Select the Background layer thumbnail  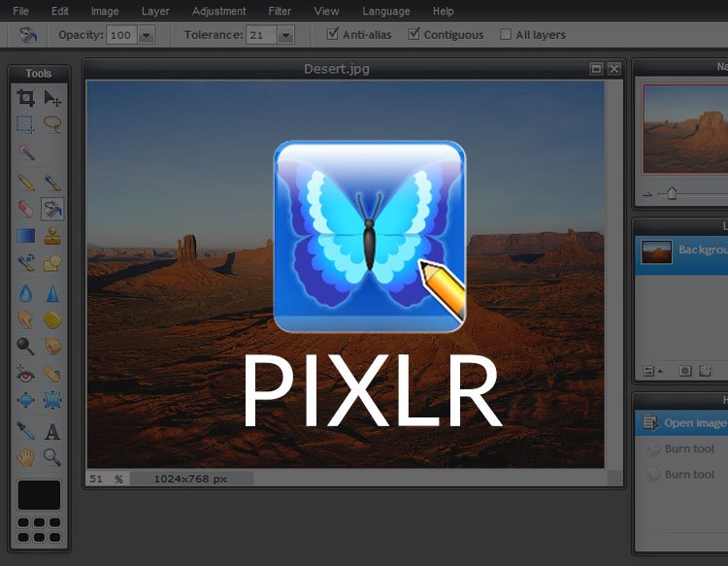point(656,251)
